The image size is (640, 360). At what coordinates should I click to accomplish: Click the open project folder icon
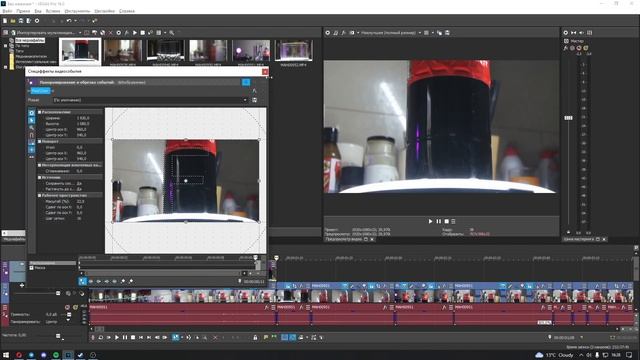[x=13, y=20]
